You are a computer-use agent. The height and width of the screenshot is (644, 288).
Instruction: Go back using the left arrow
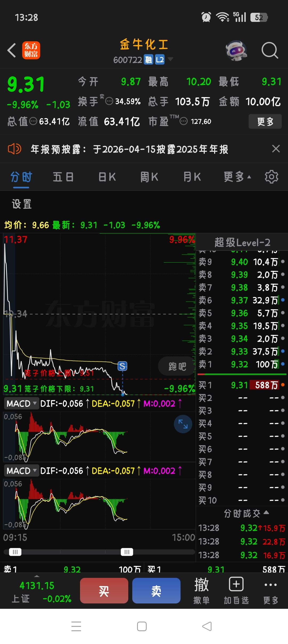pos(12,50)
